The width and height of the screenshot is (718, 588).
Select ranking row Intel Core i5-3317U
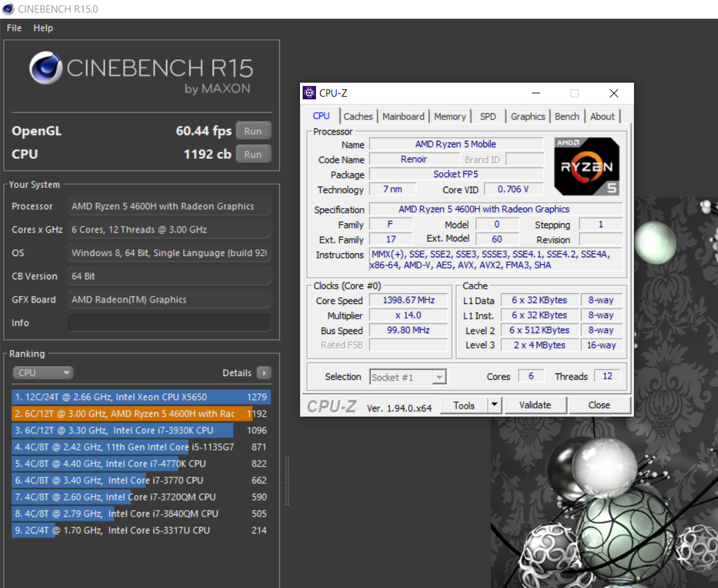coord(141,530)
